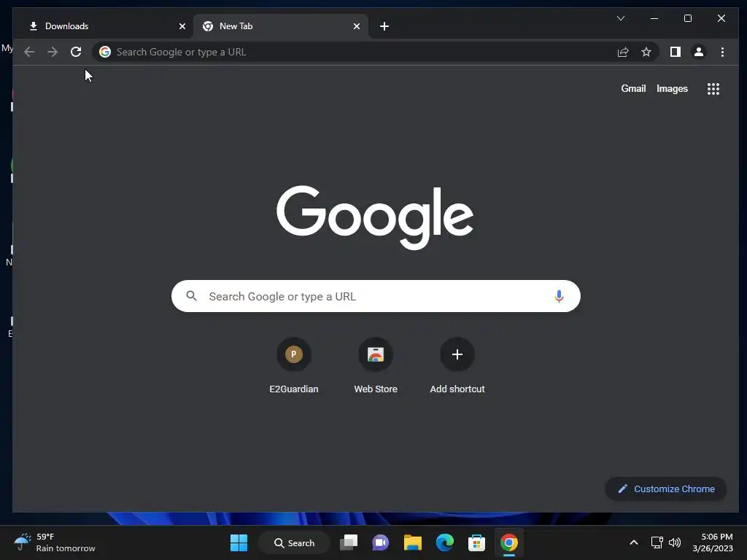The height and width of the screenshot is (560, 747).
Task: Open taskbar Search box
Action: [x=295, y=542]
